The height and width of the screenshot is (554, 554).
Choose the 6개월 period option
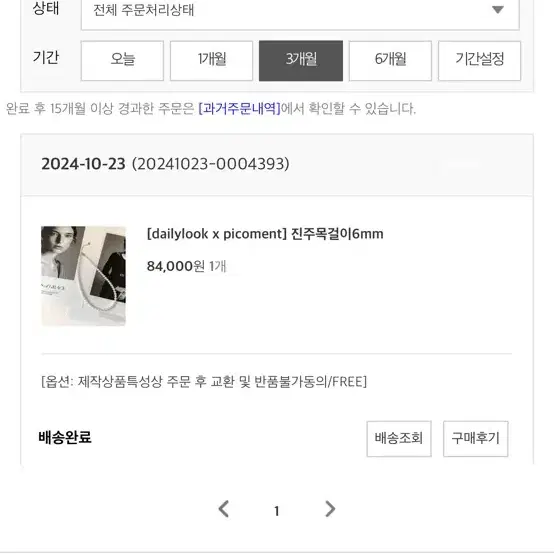390,61
